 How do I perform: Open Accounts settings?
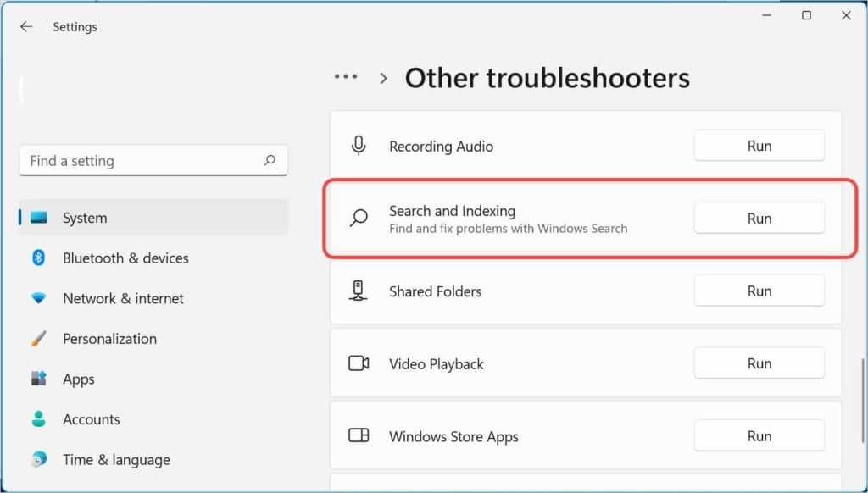[154, 419]
